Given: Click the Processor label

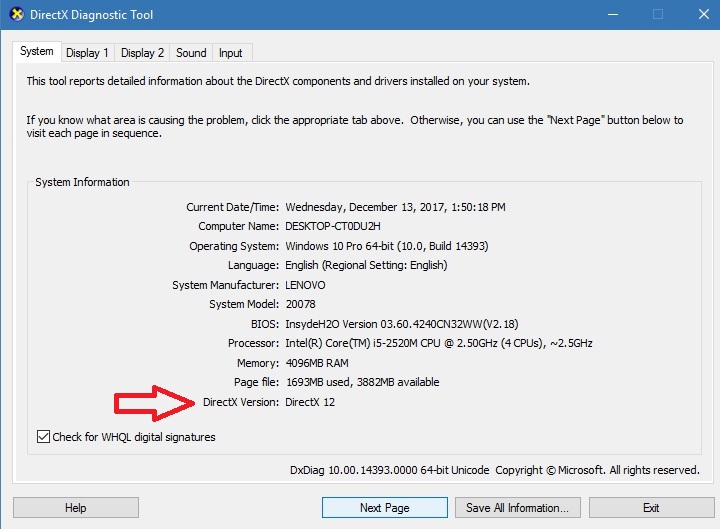Looking at the screenshot, I should point(253,343).
